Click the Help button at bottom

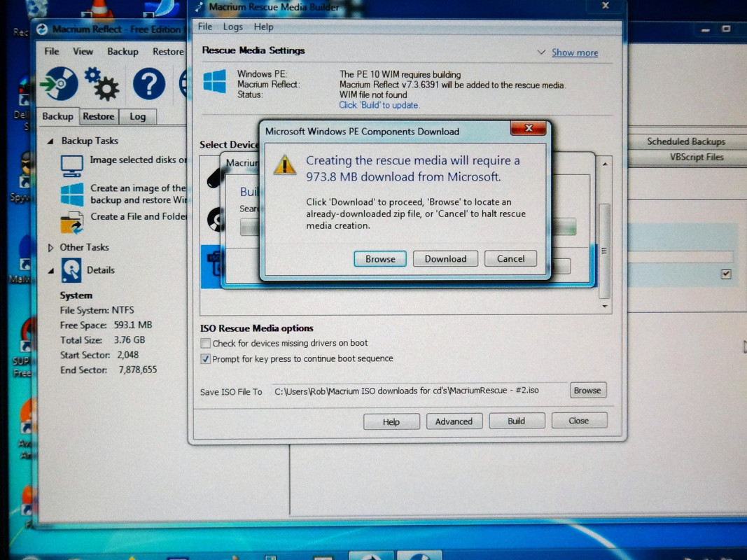click(391, 422)
